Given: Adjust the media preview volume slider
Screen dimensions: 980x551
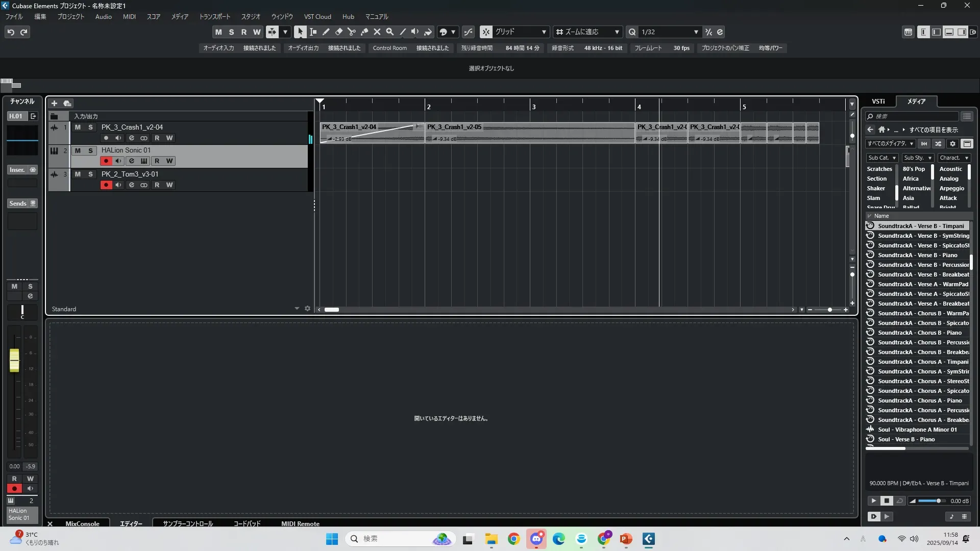Looking at the screenshot, I should [937, 501].
